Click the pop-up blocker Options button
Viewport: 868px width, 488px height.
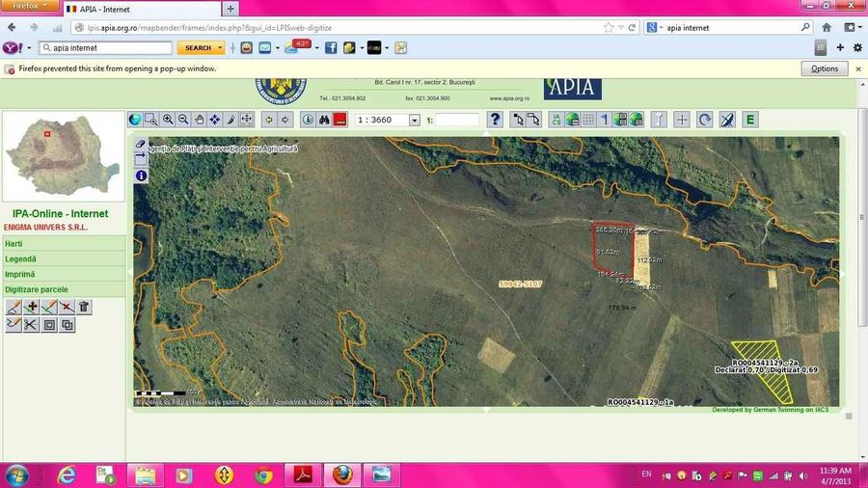pyautogui.click(x=825, y=68)
